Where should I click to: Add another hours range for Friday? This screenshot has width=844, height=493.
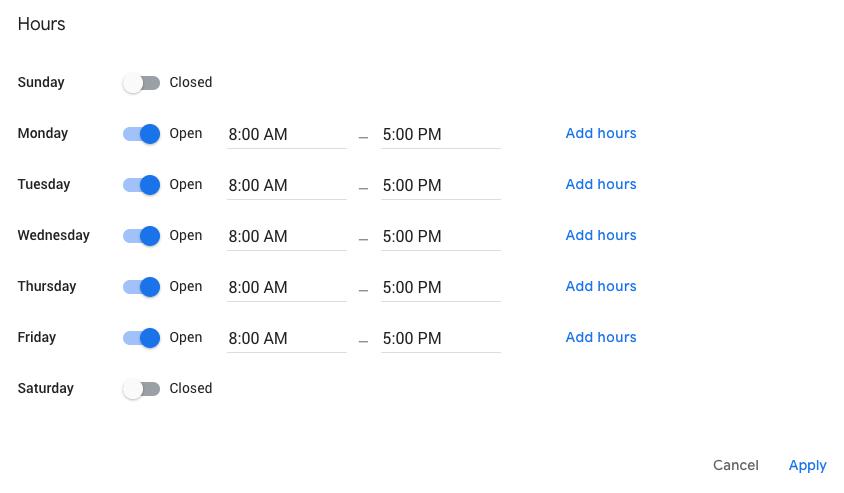[601, 338]
